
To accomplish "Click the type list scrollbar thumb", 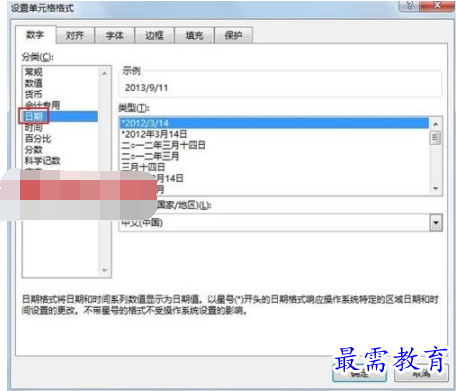I will pos(435,138).
